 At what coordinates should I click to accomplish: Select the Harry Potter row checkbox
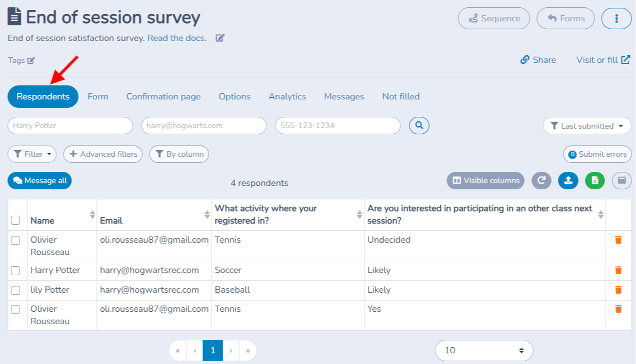pyautogui.click(x=15, y=271)
